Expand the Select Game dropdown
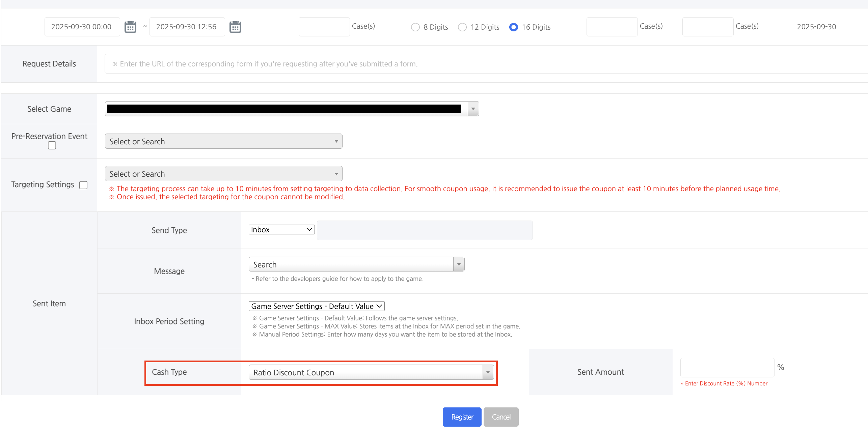Viewport: 868px width, 429px height. tap(473, 109)
